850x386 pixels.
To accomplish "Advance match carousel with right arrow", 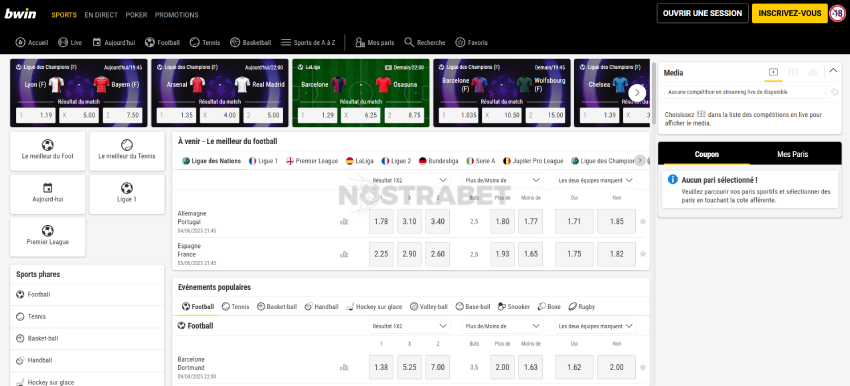I will click(x=637, y=93).
